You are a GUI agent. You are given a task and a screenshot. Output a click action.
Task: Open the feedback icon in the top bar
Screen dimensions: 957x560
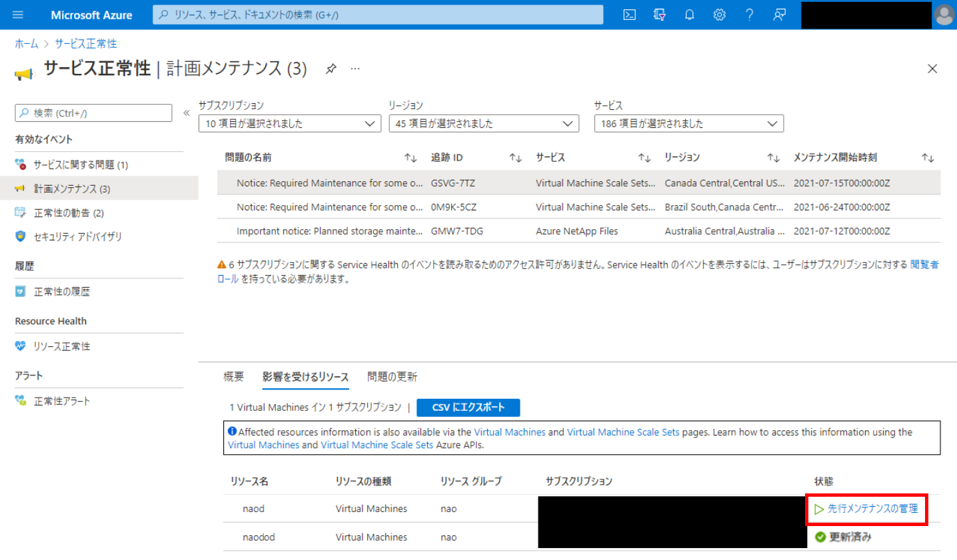[779, 15]
